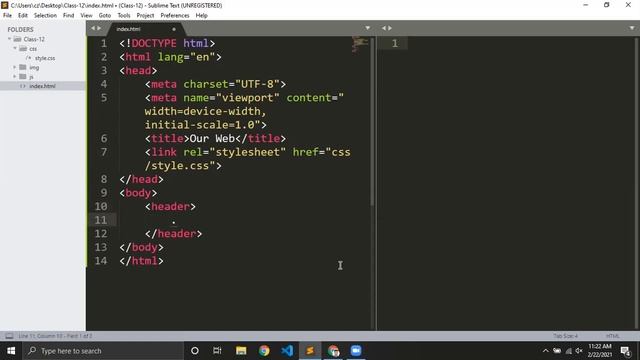The image size is (640, 360).
Task: Open right pane tab list dropdown
Action: [632, 28]
